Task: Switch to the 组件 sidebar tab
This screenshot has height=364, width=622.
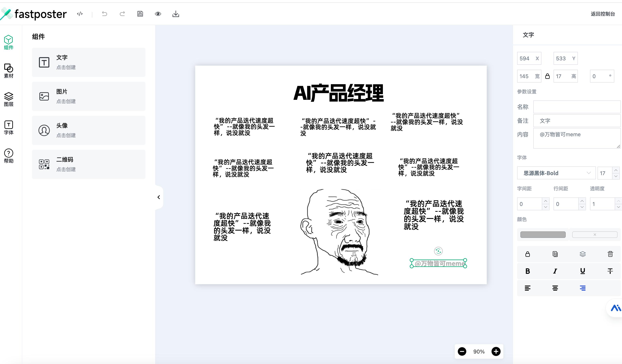Action: 9,43
